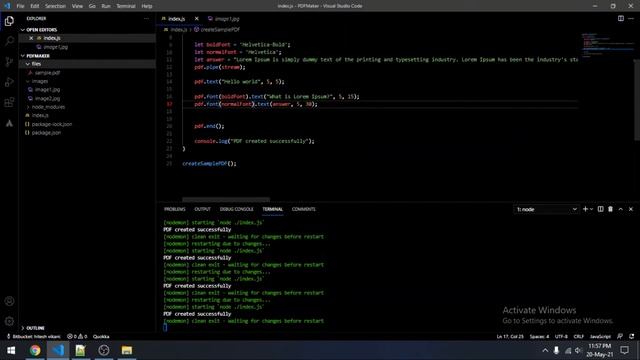640x360 pixels.
Task: Open the Atlassian view icon in activity bar
Action: [x=9, y=123]
